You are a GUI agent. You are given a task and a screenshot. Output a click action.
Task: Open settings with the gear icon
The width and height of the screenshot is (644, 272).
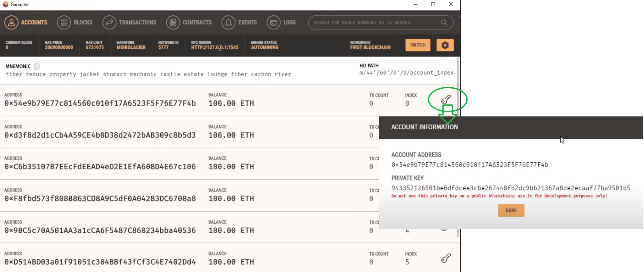pos(445,45)
